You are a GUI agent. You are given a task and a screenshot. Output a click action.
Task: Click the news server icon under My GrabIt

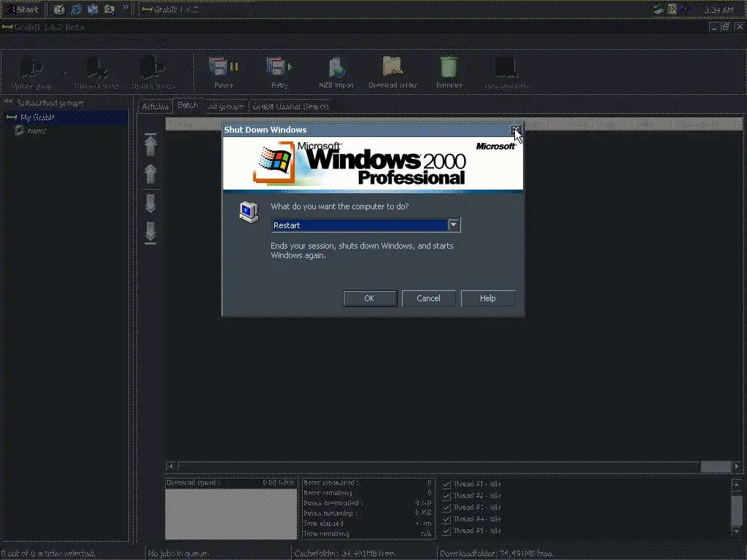click(19, 130)
